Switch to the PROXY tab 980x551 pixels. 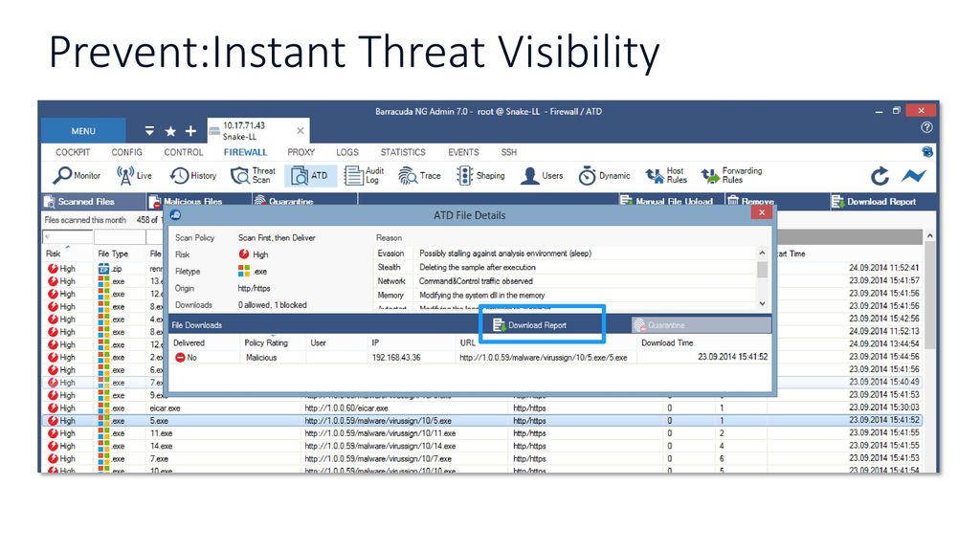point(301,152)
